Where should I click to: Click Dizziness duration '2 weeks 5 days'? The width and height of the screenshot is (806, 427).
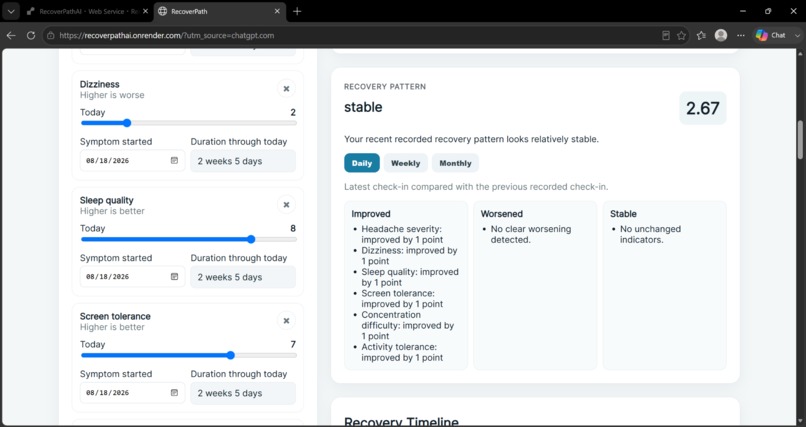[243, 161]
